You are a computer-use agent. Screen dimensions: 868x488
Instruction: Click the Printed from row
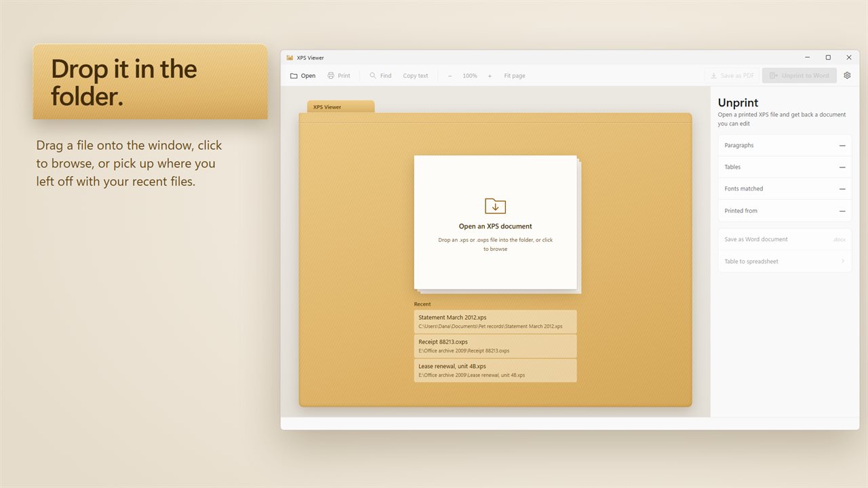[x=785, y=211]
